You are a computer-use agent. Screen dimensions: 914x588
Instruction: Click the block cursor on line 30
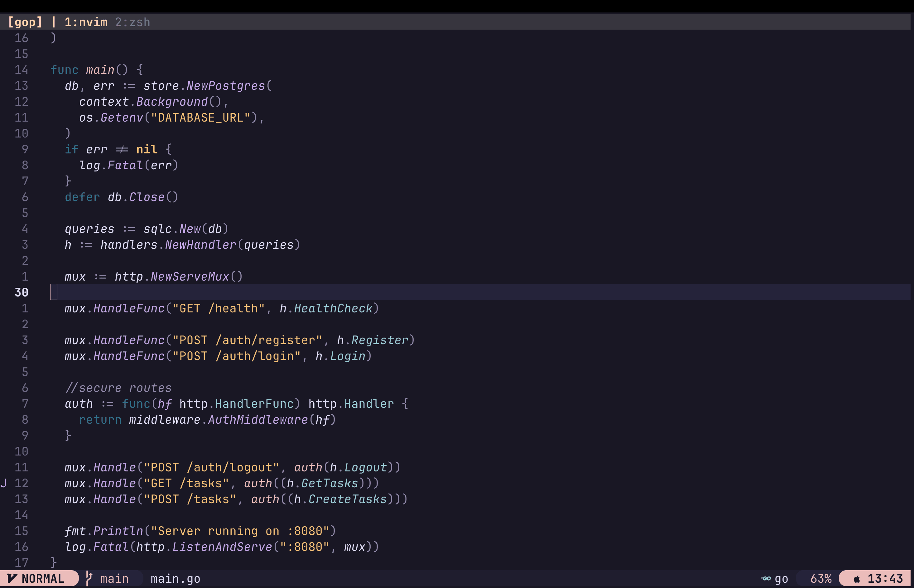(x=54, y=292)
